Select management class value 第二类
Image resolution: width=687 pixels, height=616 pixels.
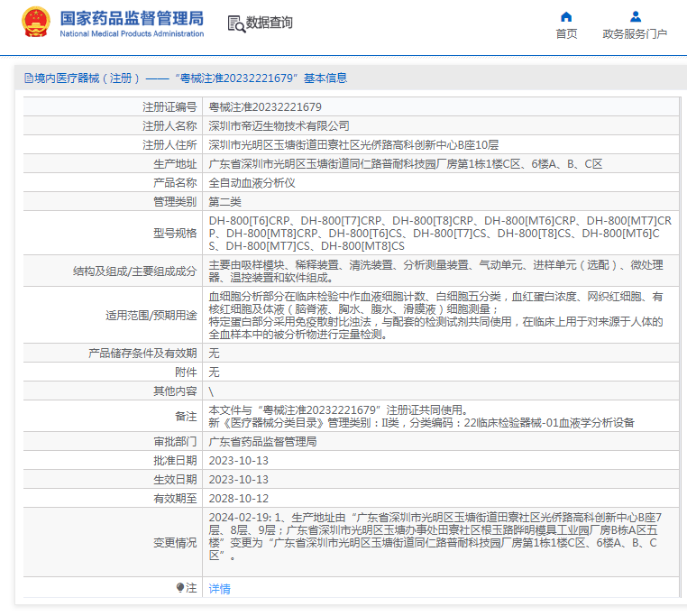point(224,201)
